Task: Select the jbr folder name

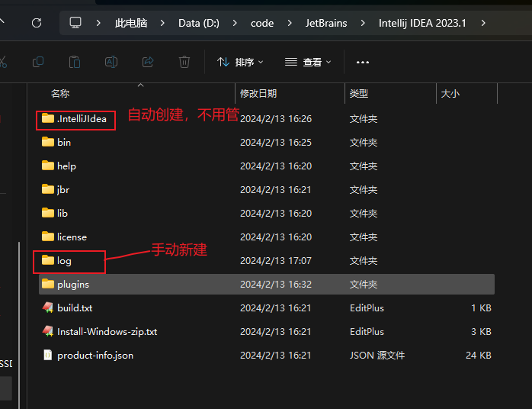Action: coord(63,189)
